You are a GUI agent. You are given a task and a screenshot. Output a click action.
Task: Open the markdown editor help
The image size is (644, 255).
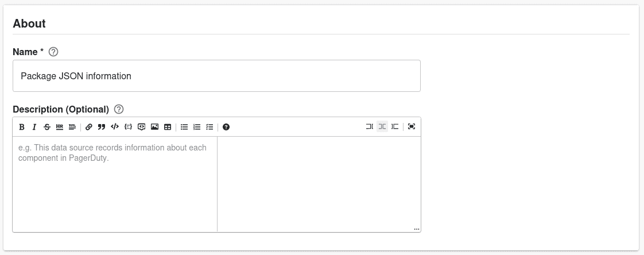[x=226, y=127]
